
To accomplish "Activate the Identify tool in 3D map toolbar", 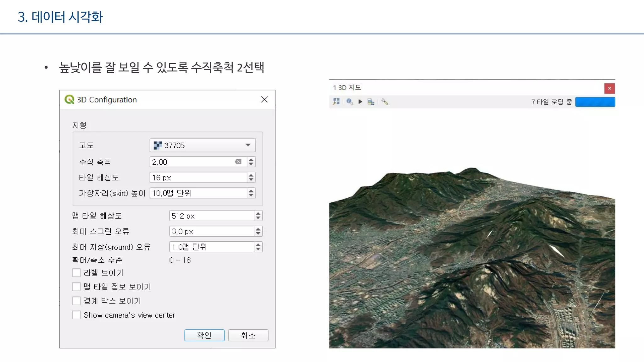I will pyautogui.click(x=350, y=101).
